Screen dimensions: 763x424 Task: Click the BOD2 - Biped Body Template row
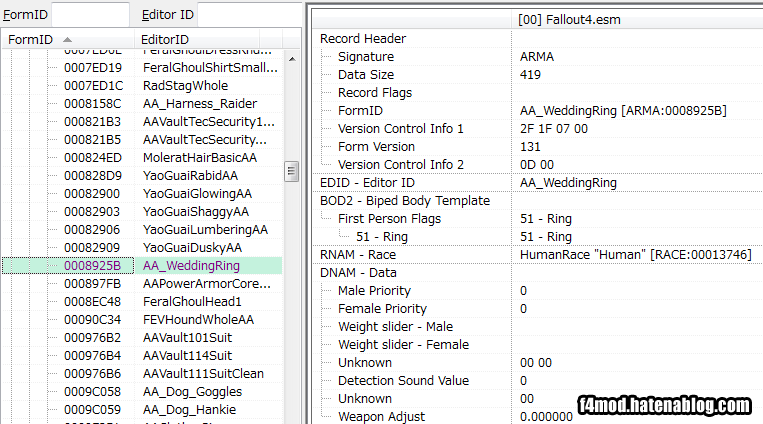click(x=538, y=201)
